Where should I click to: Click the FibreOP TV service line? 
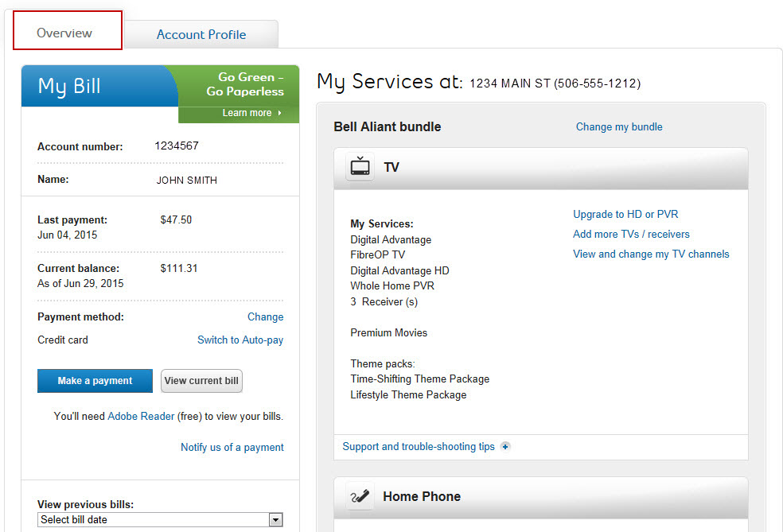coord(377,254)
